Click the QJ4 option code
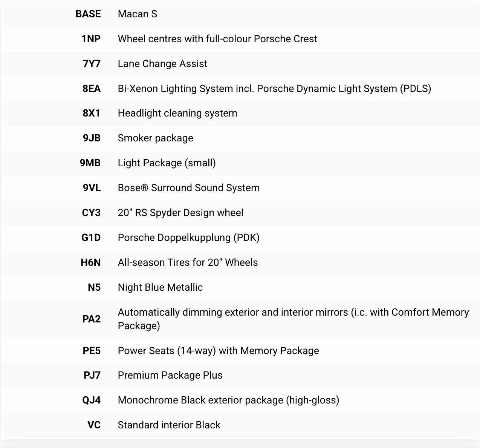Viewport: 480px width, 448px height. (x=91, y=400)
